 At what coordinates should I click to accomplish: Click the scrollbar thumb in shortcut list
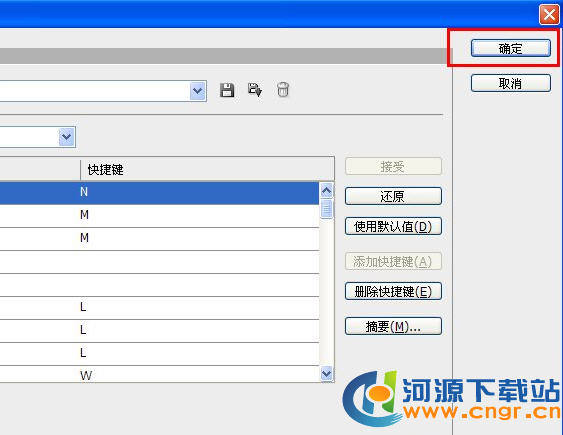[x=326, y=209]
